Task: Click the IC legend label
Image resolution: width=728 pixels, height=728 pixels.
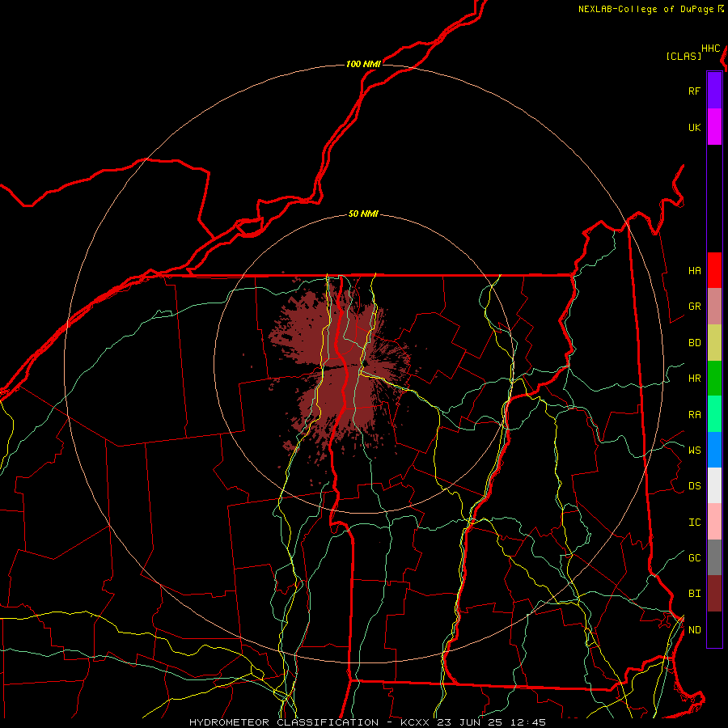Action: (x=694, y=522)
